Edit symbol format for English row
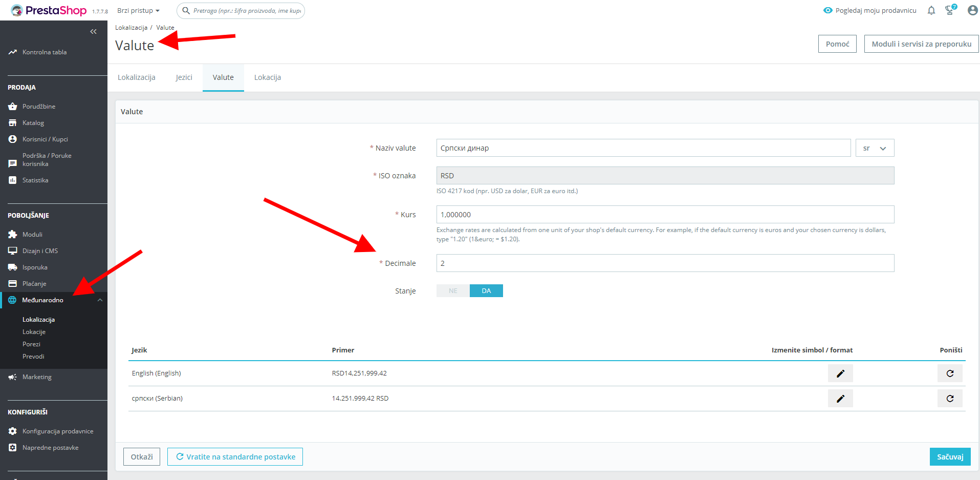Viewport: 980px width, 480px height. pos(840,373)
